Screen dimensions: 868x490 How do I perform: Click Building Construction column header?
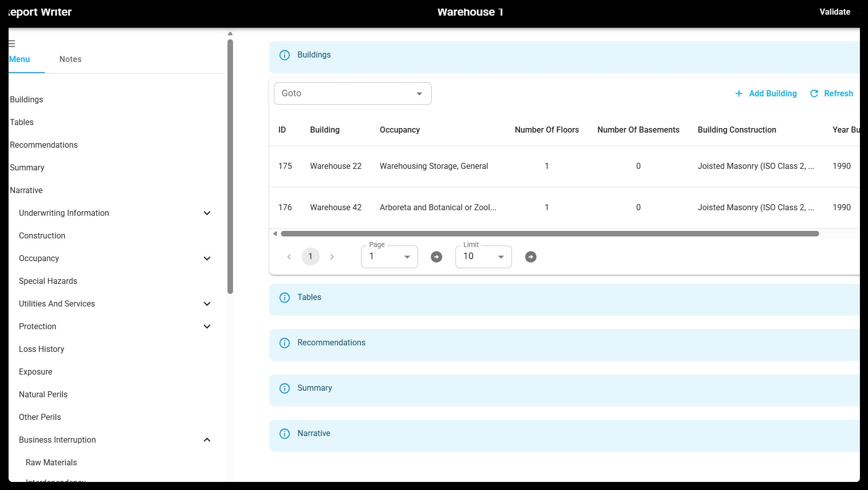[737, 130]
